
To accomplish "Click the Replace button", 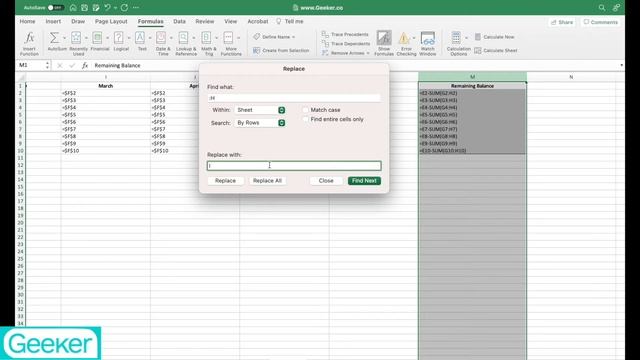I will [225, 180].
